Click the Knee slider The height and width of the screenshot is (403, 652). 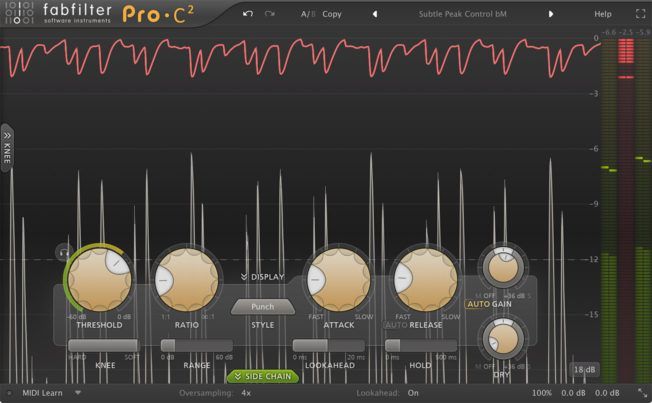pyautogui.click(x=104, y=346)
